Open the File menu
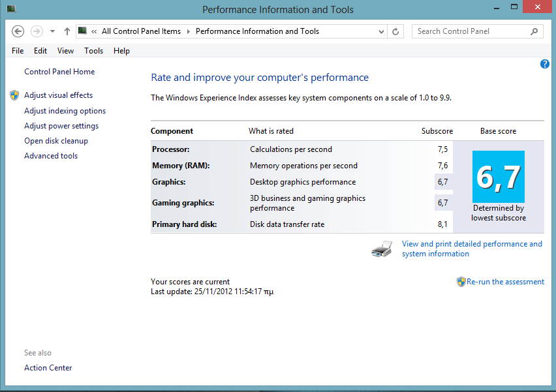The image size is (556, 392). [x=18, y=51]
